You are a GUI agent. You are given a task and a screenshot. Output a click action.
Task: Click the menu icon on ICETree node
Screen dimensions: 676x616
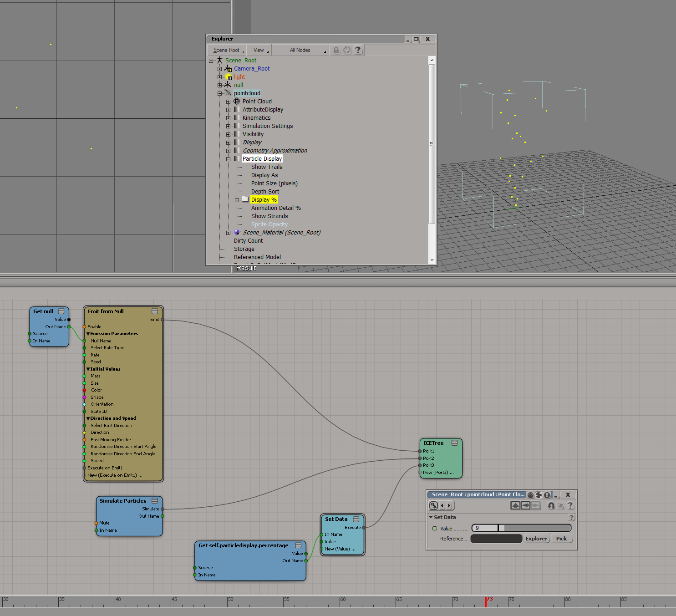click(454, 443)
